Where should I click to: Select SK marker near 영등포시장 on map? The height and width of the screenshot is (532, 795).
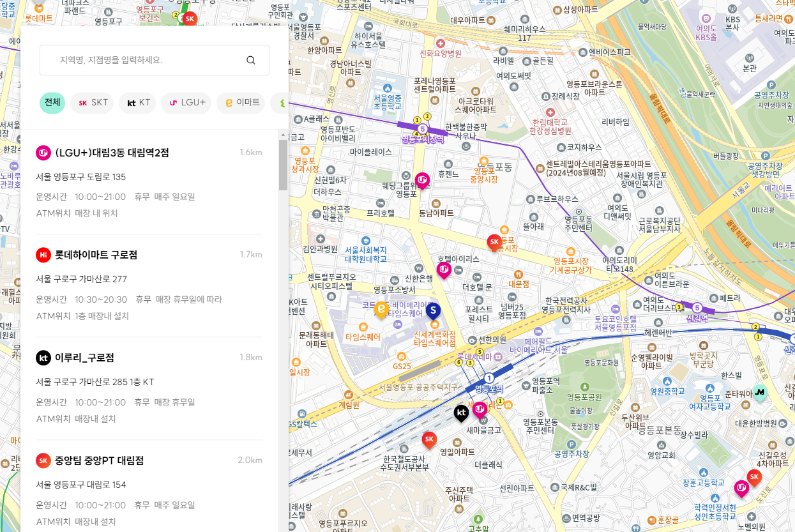tap(494, 243)
